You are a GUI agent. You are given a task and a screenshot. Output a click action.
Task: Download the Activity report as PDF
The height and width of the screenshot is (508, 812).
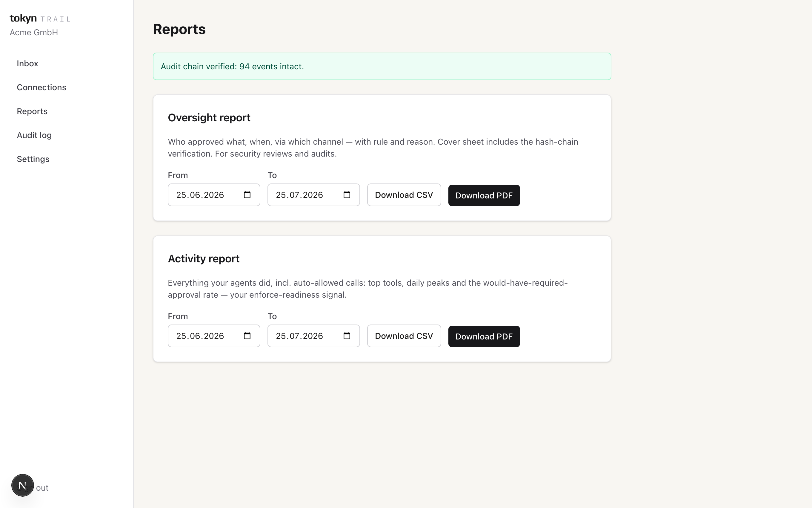pos(484,337)
